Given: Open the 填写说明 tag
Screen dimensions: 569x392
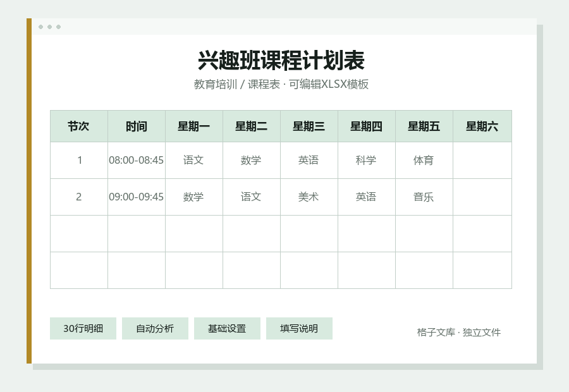Looking at the screenshot, I should tap(299, 329).
